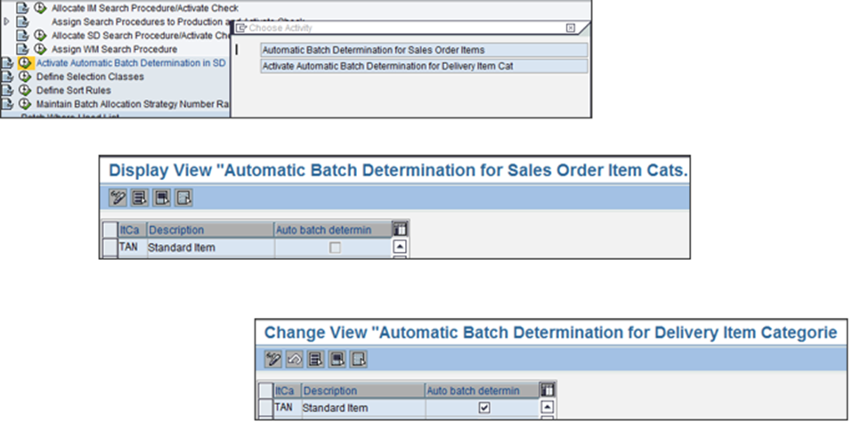Click Deselect All icon in Change View toolbar
The width and height of the screenshot is (868, 438).
point(360,360)
